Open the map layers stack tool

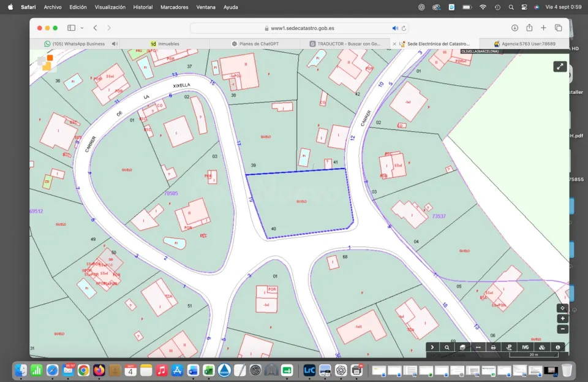[462, 347]
